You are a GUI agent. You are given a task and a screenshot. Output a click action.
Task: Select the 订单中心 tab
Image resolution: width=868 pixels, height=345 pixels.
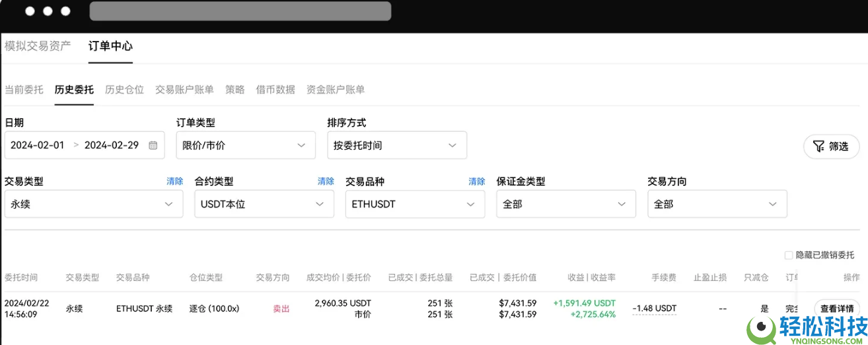(x=110, y=46)
